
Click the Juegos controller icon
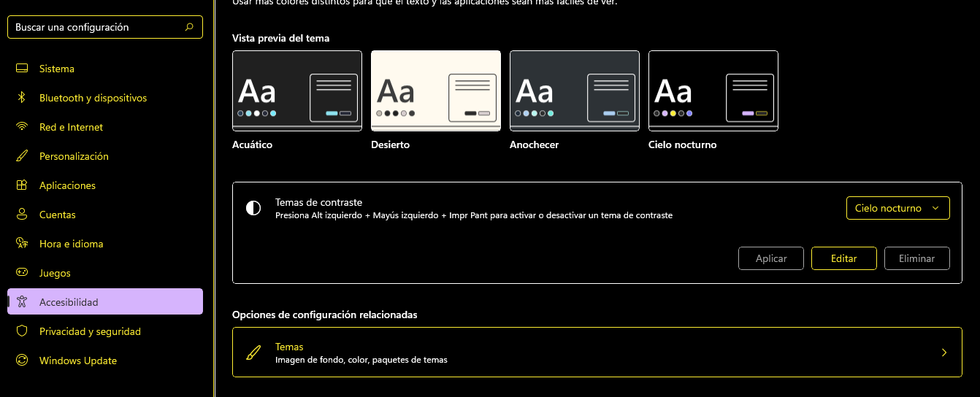coord(22,273)
